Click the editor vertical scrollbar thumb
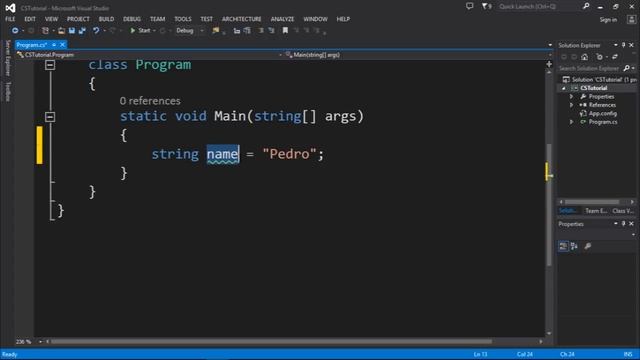 click(549, 204)
